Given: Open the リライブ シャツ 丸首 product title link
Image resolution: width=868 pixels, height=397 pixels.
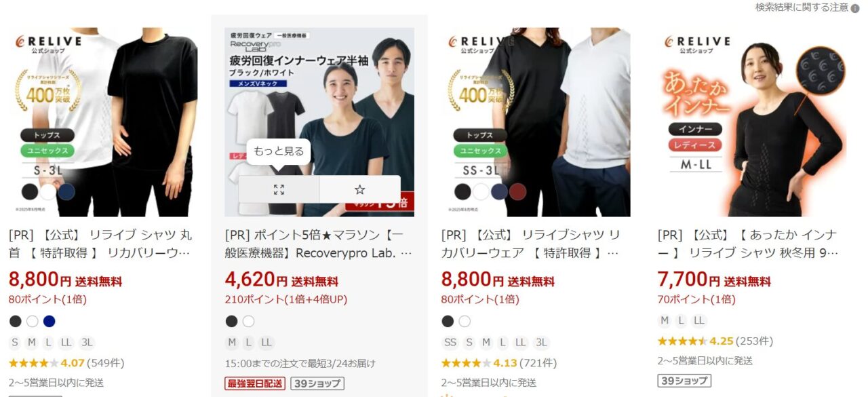Looking at the screenshot, I should [x=100, y=244].
